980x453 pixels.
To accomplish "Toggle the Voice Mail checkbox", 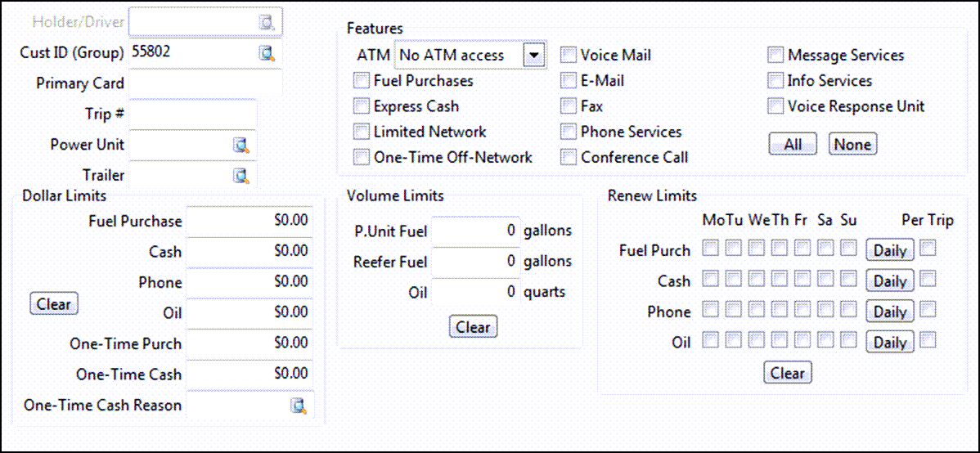I will (569, 56).
